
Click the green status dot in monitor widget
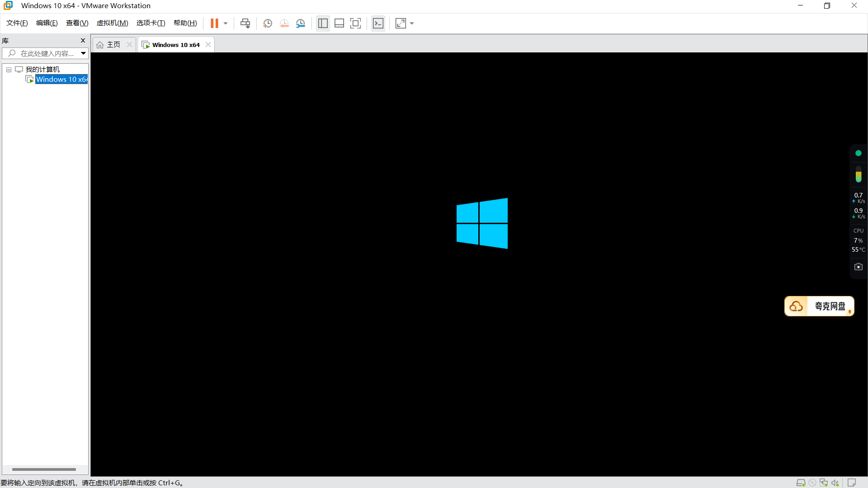pos(859,153)
